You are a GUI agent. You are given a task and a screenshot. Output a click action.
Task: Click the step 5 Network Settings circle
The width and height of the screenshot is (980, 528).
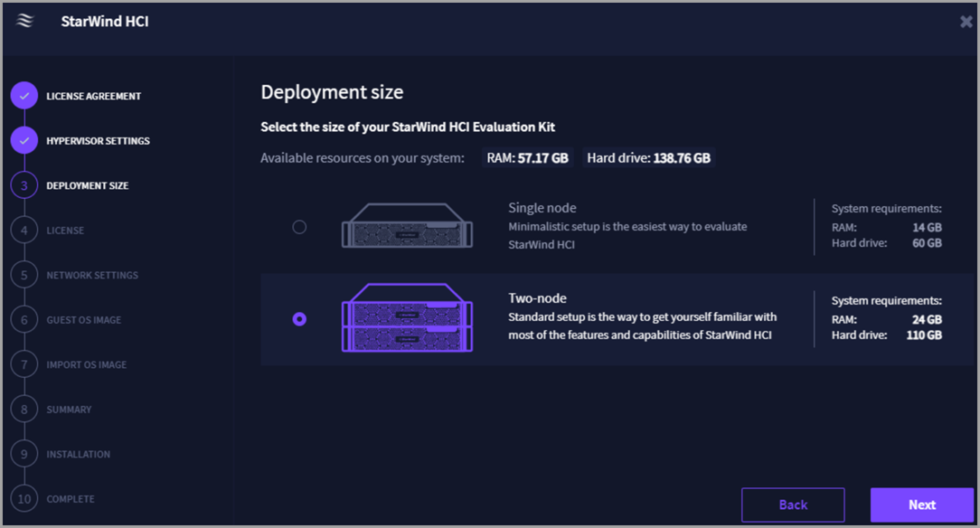[x=24, y=275]
